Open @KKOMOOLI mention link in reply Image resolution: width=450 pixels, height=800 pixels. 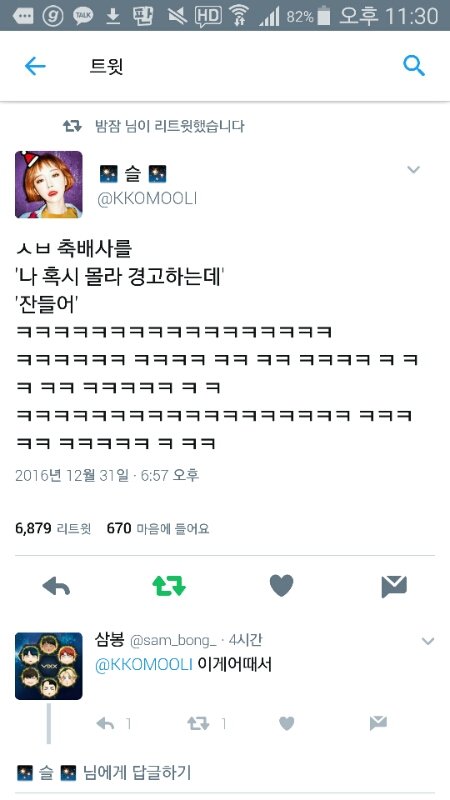click(x=144, y=665)
